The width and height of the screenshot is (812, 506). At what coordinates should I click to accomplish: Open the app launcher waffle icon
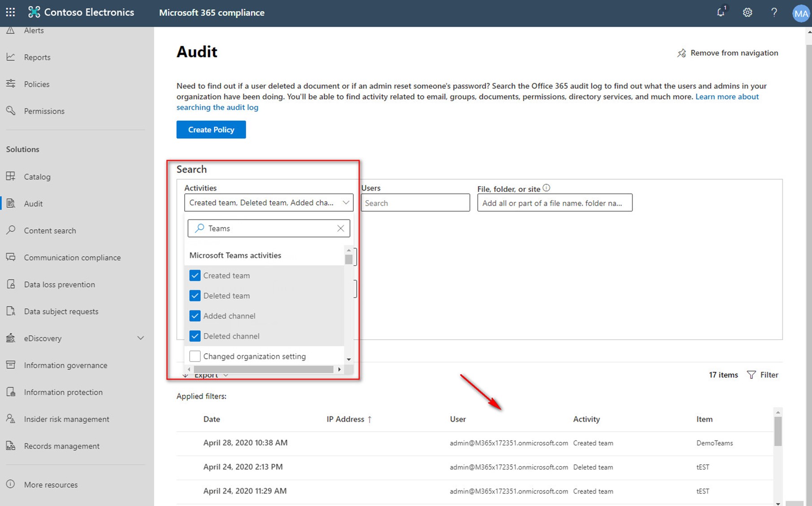click(x=10, y=12)
